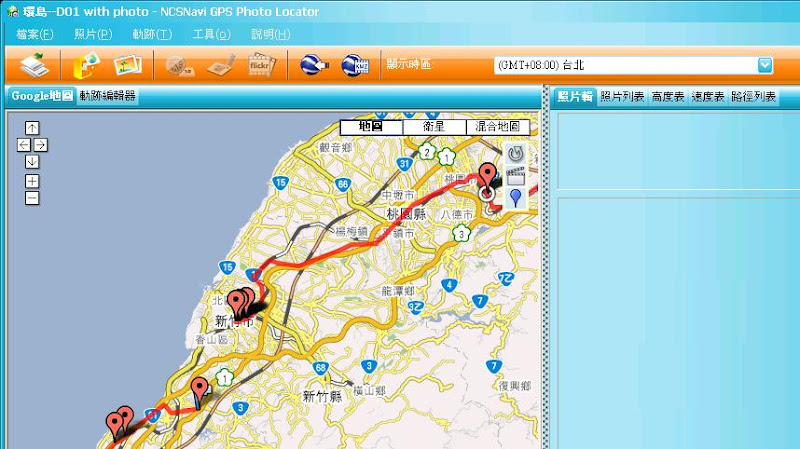The width and height of the screenshot is (800, 449).
Task: Pan the map down with arrow
Action: click(32, 162)
